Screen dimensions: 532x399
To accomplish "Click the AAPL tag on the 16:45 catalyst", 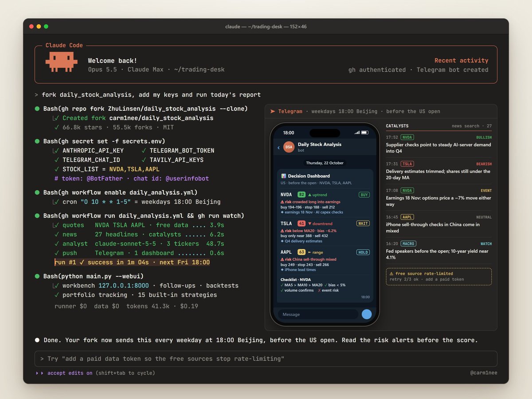I will [407, 217].
